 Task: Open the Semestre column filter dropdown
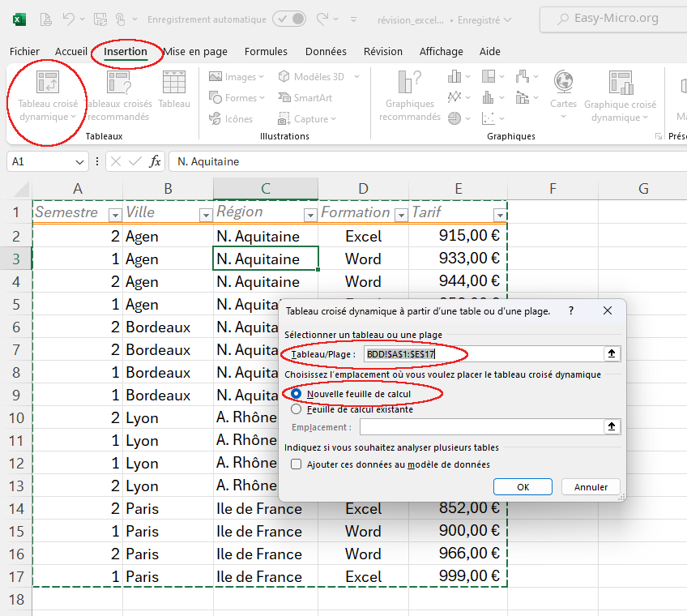coord(115,215)
